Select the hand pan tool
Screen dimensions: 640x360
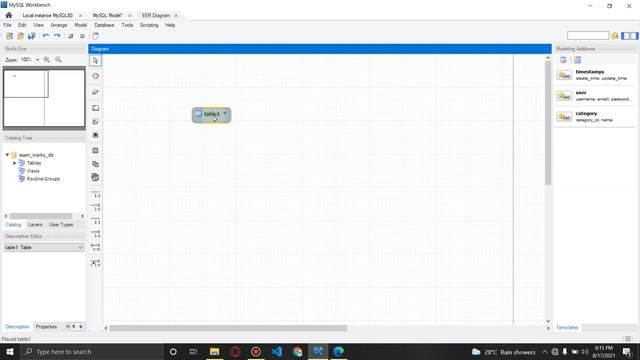[96, 76]
